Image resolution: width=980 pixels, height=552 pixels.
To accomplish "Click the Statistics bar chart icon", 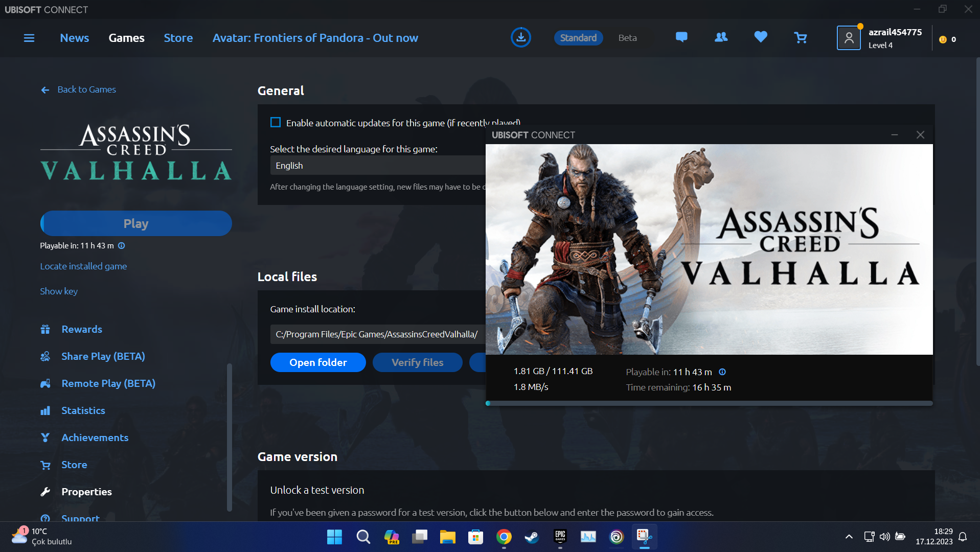I will click(45, 410).
